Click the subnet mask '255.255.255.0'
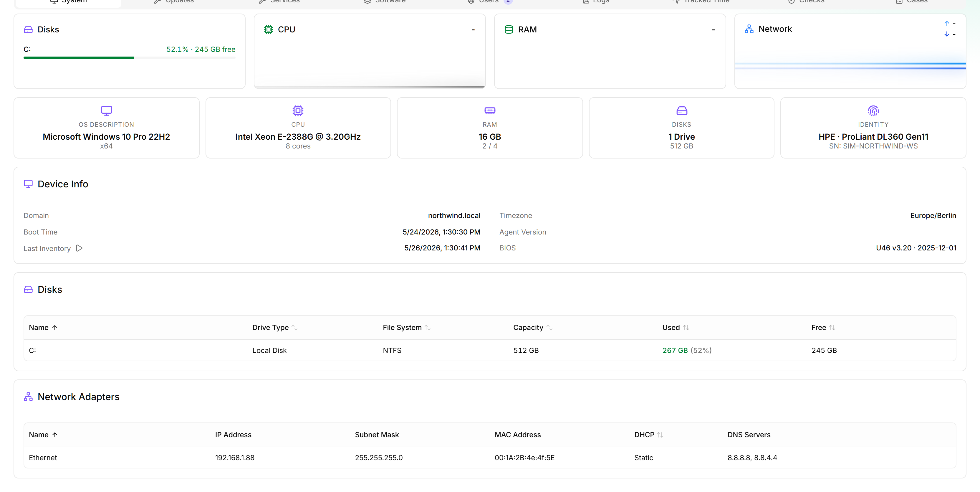Screen dimensions: 980x492 pyautogui.click(x=379, y=458)
